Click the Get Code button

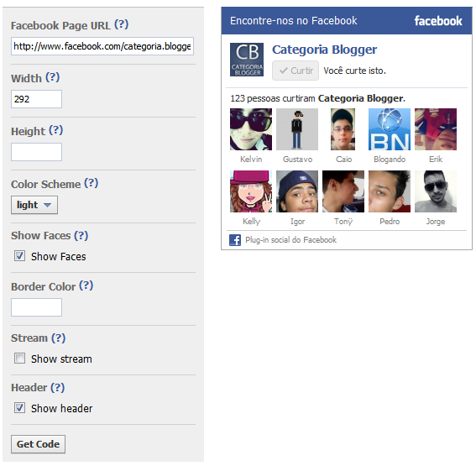pyautogui.click(x=38, y=444)
